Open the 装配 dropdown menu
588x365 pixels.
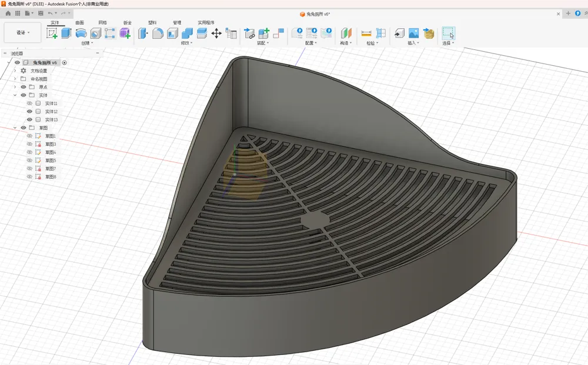[263, 43]
